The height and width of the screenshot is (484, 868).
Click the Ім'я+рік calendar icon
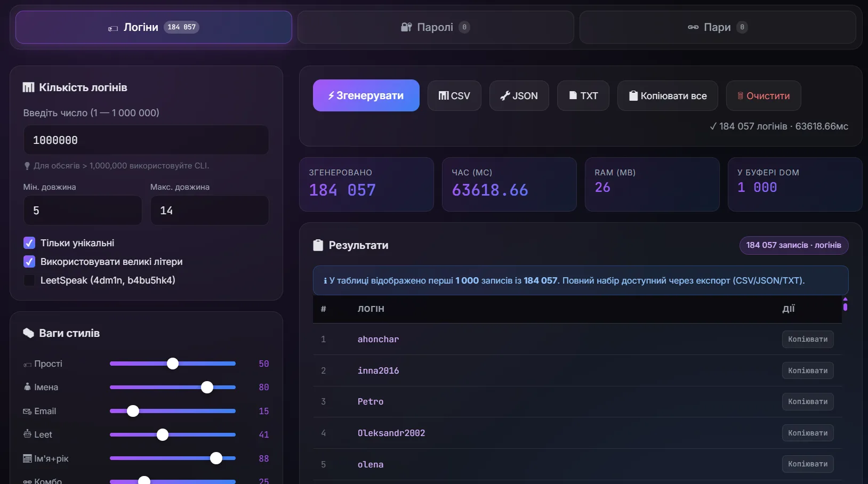pos(27,458)
